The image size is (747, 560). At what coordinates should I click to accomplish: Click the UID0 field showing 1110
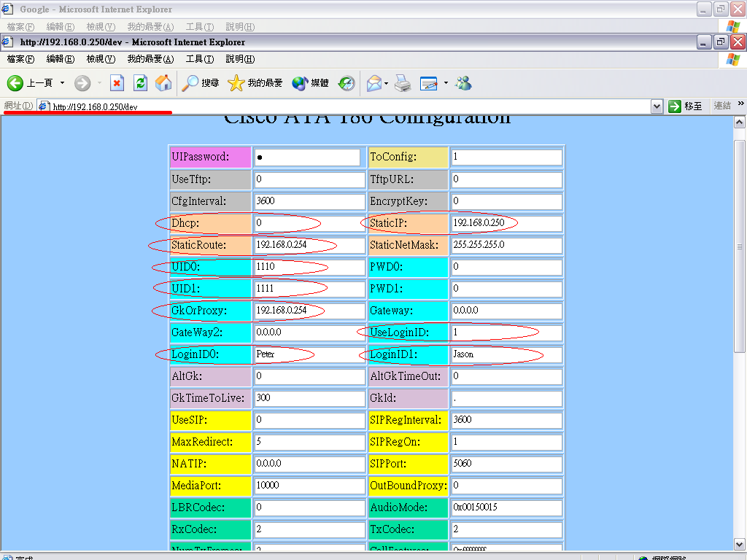point(309,267)
